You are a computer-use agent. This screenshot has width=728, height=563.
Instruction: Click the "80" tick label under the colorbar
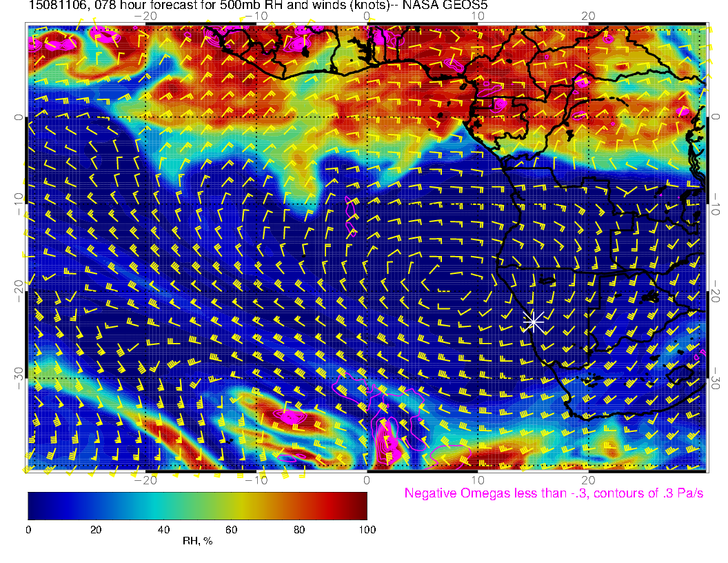(299, 529)
